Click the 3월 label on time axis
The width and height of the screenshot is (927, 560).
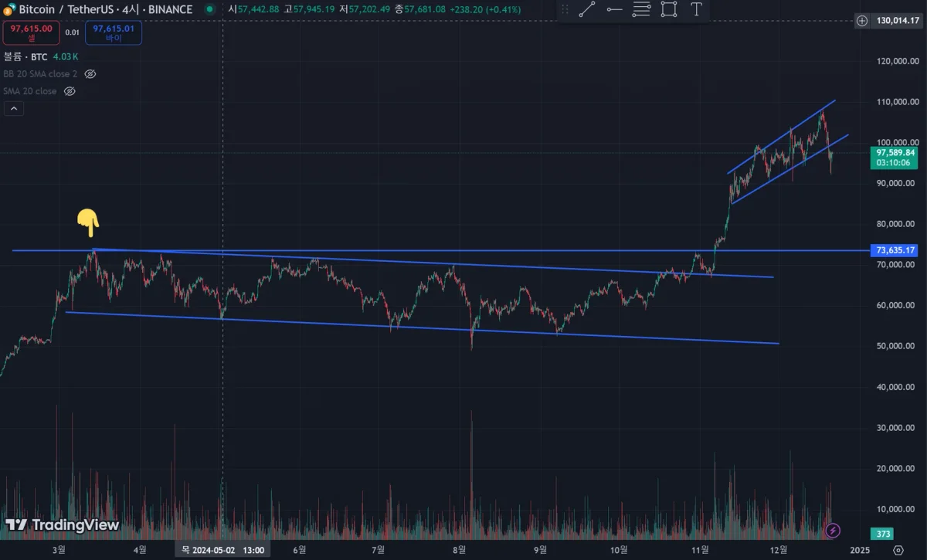(59, 550)
